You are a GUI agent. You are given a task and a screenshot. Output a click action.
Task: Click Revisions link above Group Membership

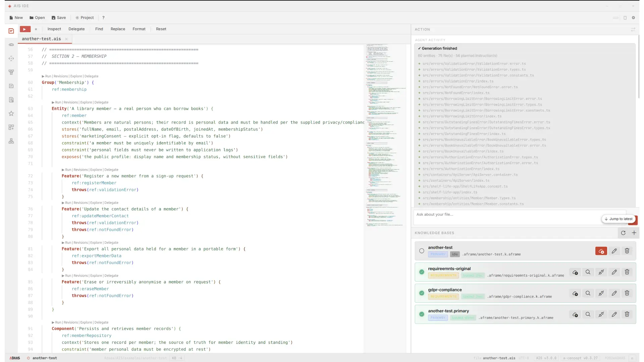coord(61,76)
